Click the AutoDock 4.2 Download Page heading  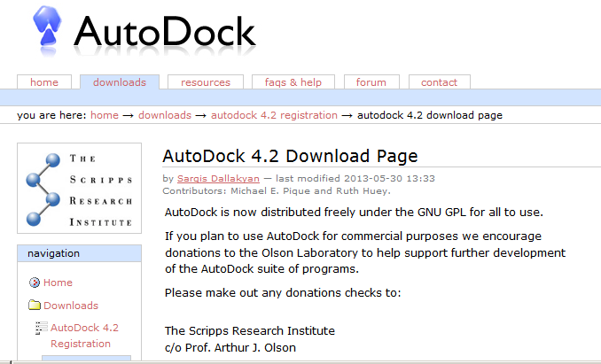point(290,156)
